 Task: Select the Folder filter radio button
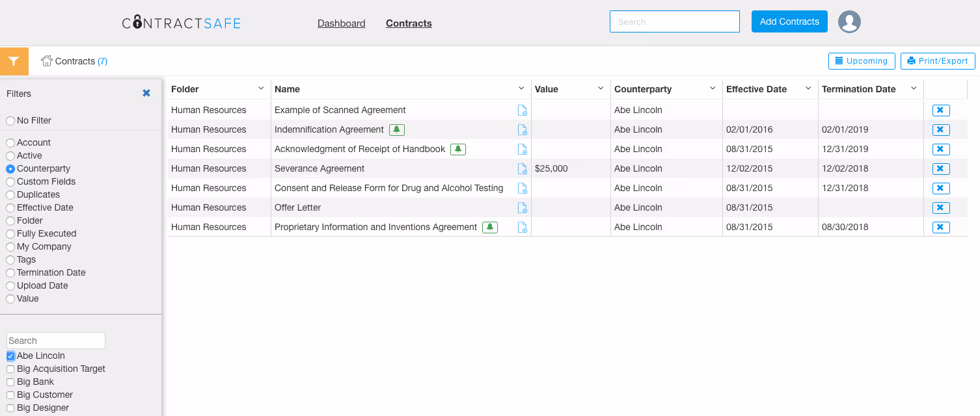click(10, 220)
